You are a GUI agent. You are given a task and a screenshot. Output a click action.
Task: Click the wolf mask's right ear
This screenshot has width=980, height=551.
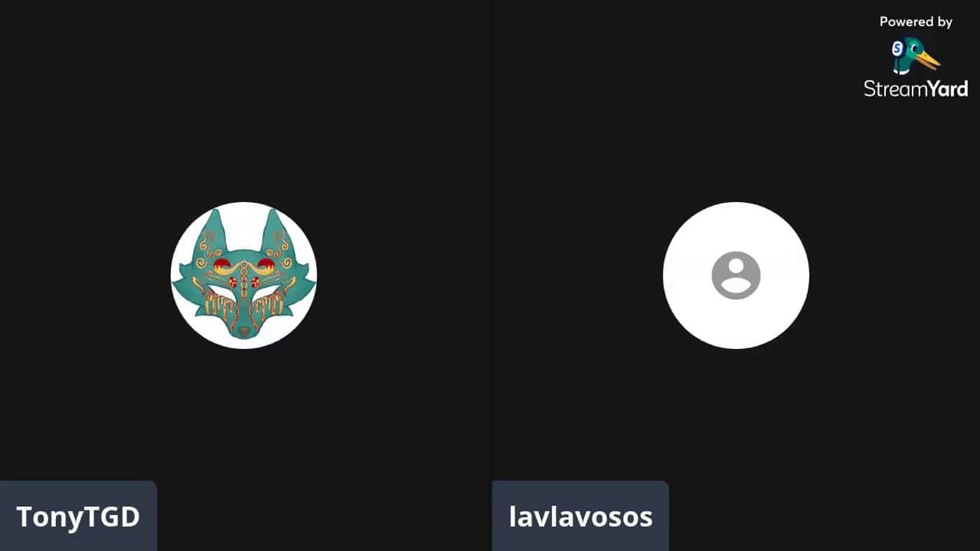(x=274, y=230)
